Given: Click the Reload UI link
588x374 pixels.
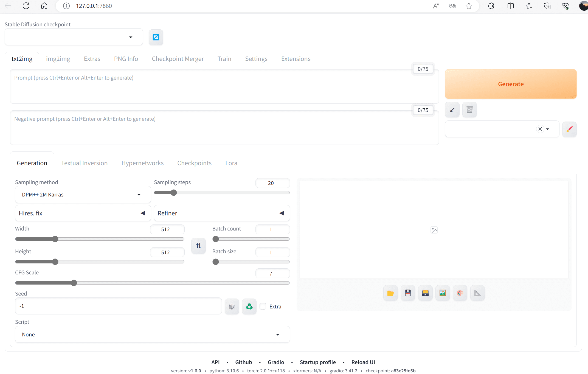Looking at the screenshot, I should pos(363,362).
